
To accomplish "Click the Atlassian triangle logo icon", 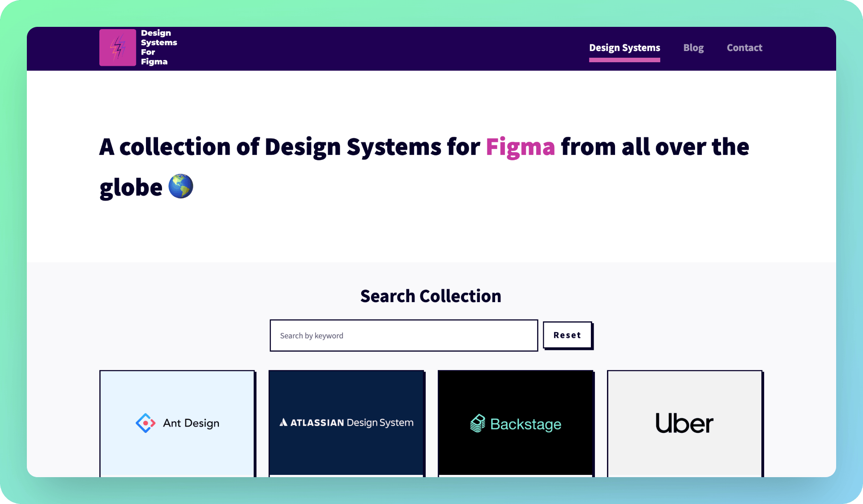I will tap(283, 422).
